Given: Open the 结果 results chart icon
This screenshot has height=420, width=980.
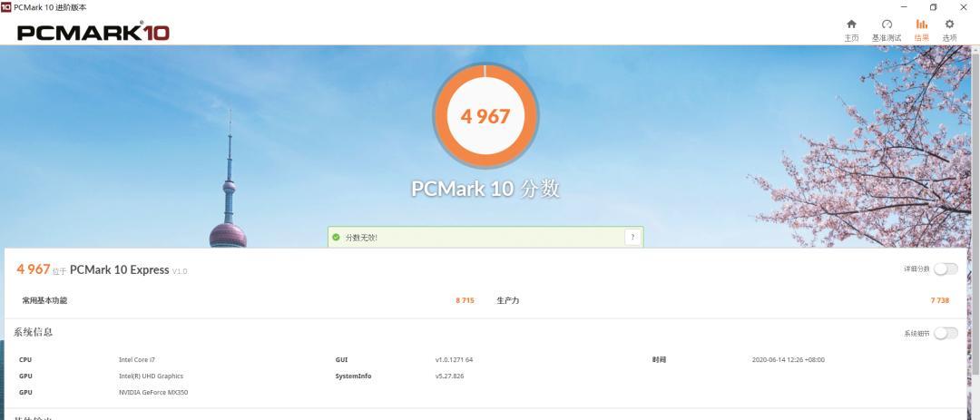Looking at the screenshot, I should point(921,24).
